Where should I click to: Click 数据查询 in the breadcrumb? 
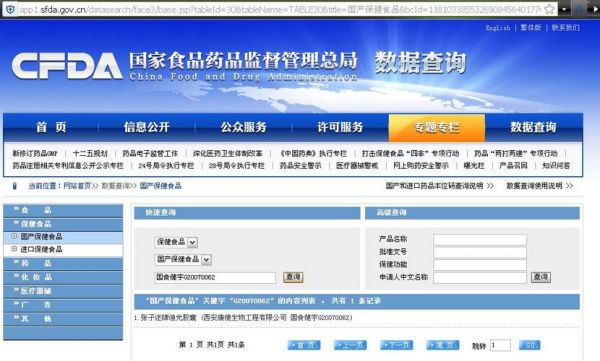point(115,186)
